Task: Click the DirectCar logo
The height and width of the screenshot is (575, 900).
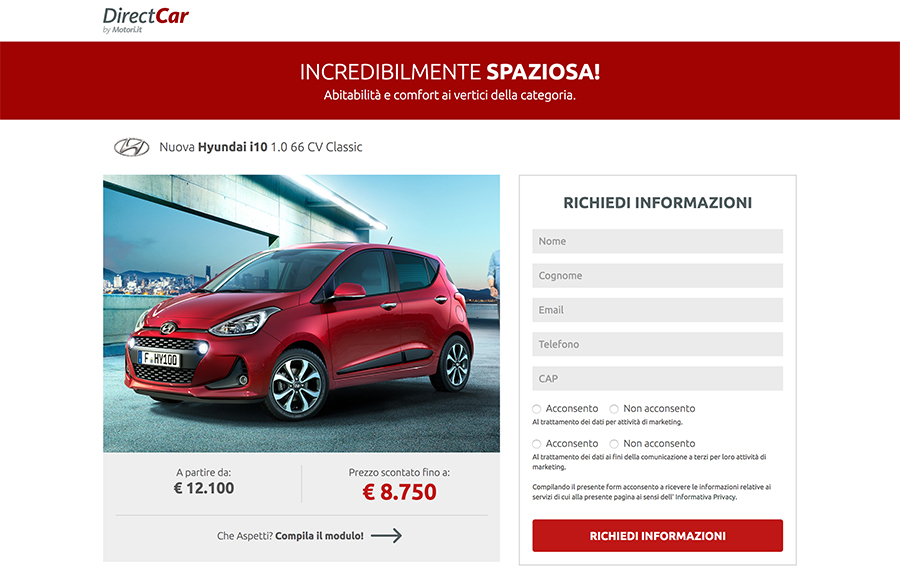Action: click(146, 20)
